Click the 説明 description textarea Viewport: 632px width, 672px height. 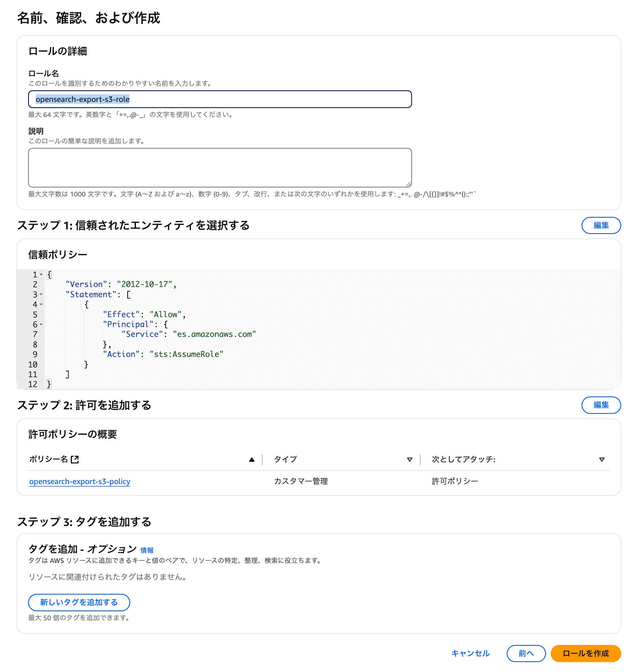[220, 167]
